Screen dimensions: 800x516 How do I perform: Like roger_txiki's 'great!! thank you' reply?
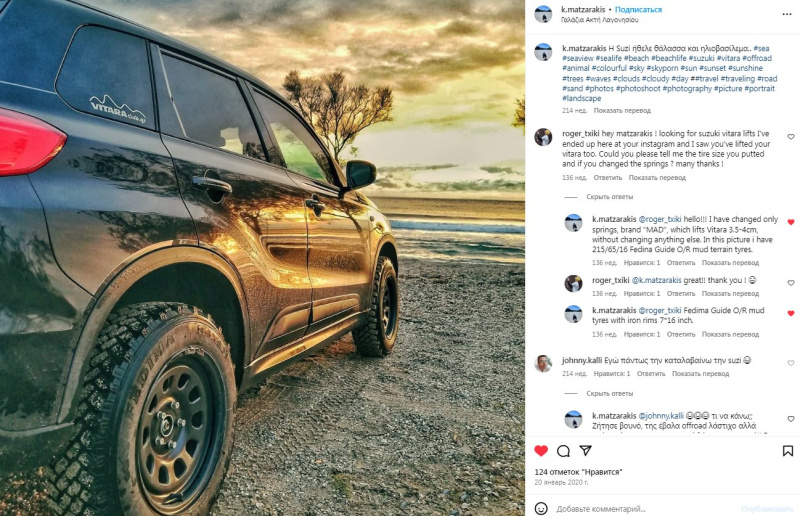[791, 283]
